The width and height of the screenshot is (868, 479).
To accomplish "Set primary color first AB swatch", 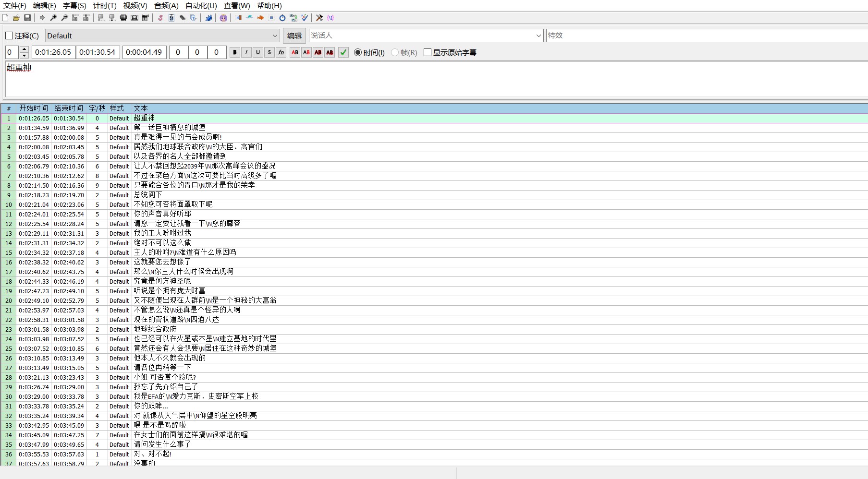I will coord(295,52).
